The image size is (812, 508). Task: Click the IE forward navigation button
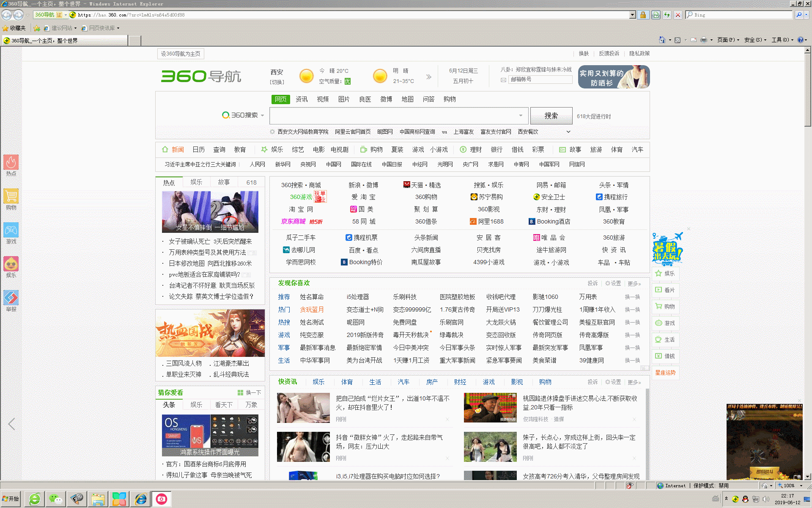tap(18, 15)
